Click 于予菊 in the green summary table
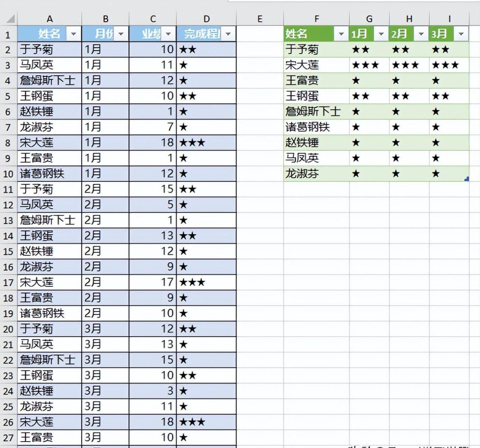Viewport: 480px width, 448px height. click(x=316, y=49)
